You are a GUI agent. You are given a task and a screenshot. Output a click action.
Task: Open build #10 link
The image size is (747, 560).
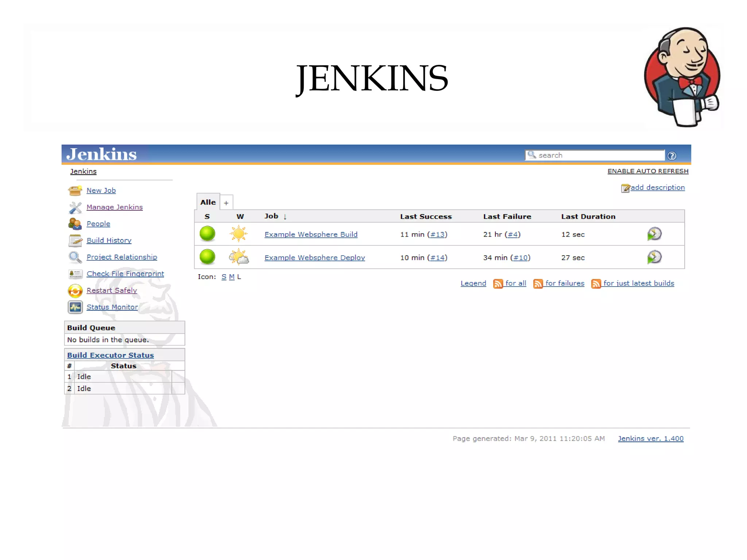tap(520, 258)
